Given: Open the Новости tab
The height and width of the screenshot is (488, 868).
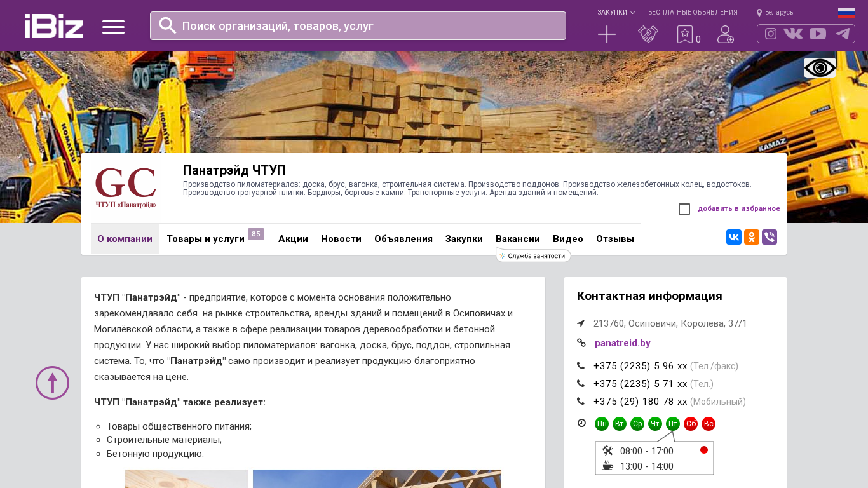Looking at the screenshot, I should (x=341, y=239).
